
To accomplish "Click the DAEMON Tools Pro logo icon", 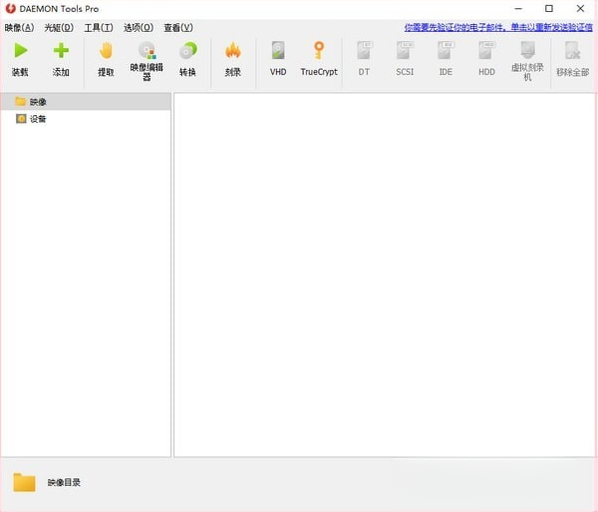I will coord(10,8).
